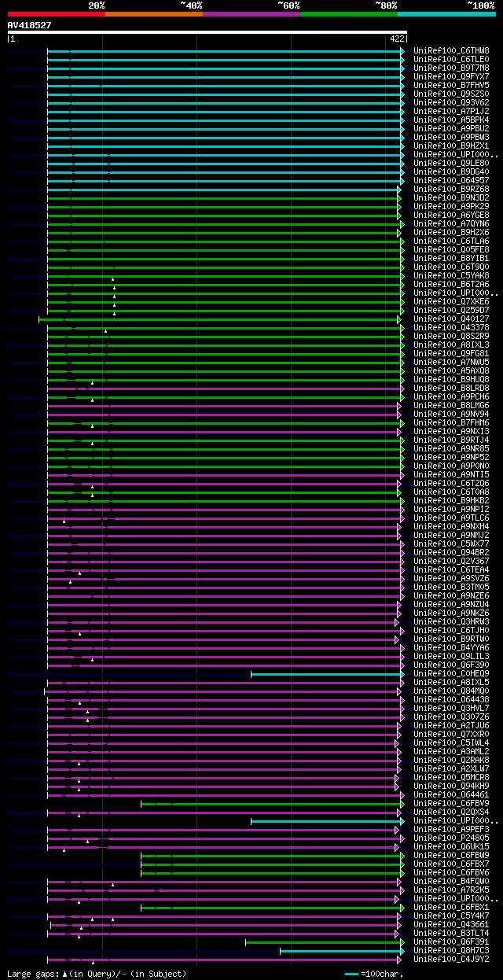503x980 pixels.
Task: Click the orange ~40% identity legend segment
Action: coord(154,14)
